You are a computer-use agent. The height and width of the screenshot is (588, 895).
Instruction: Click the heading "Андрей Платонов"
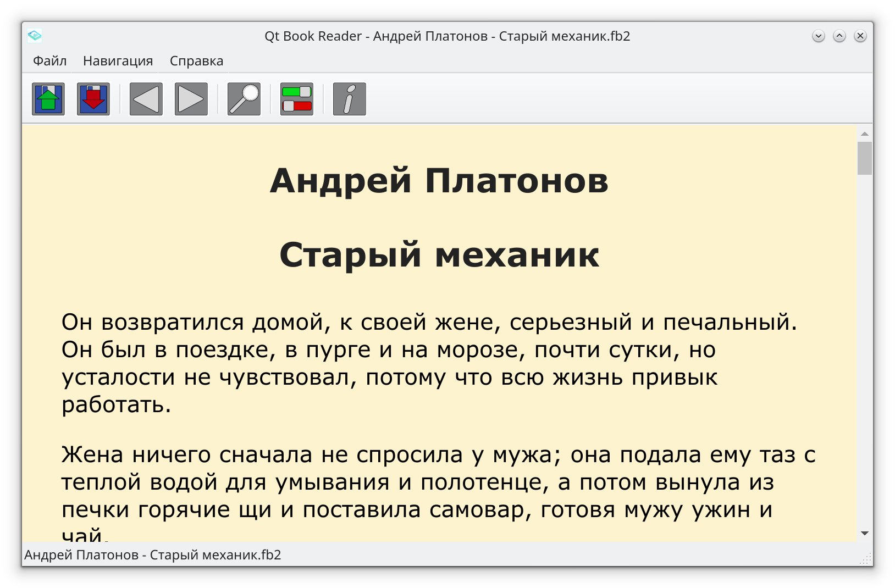439,181
